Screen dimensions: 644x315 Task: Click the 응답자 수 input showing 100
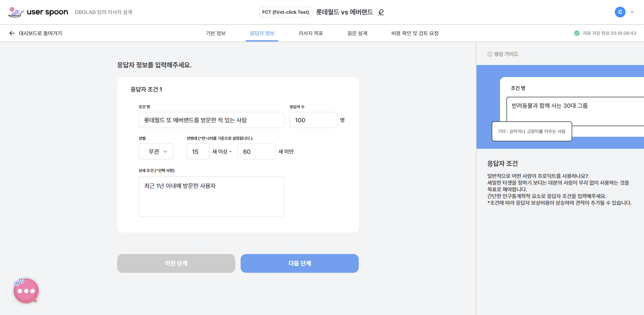pyautogui.click(x=313, y=120)
